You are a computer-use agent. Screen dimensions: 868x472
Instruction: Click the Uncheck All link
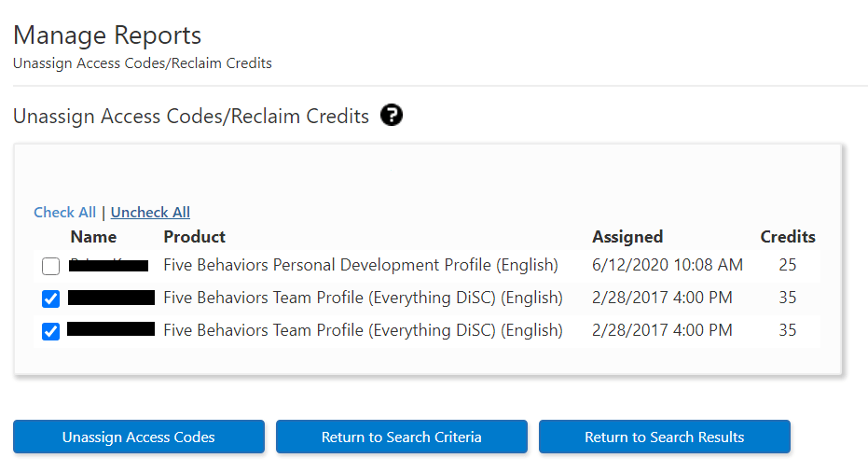coord(150,212)
